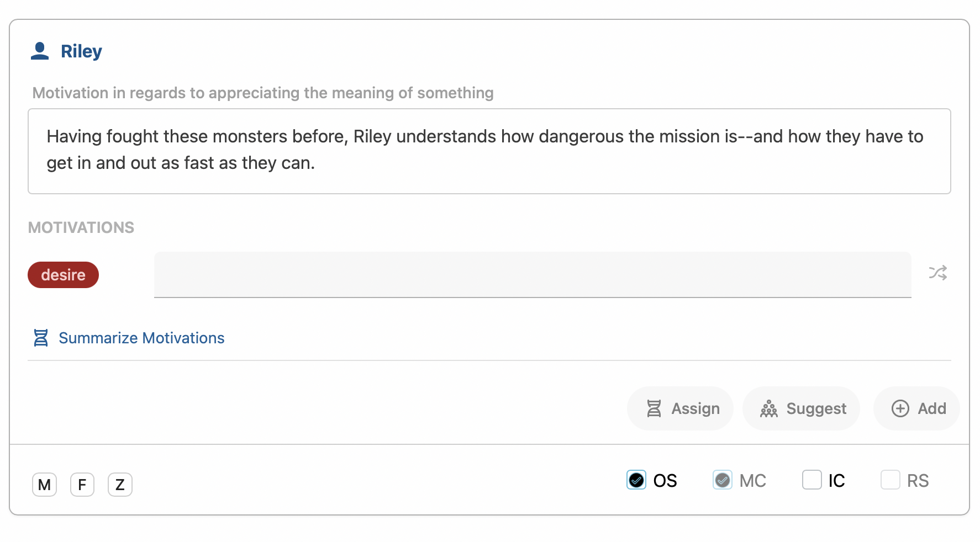This screenshot has height=542, width=980.
Task: Click into Riley's motivation description text box
Action: (x=489, y=151)
